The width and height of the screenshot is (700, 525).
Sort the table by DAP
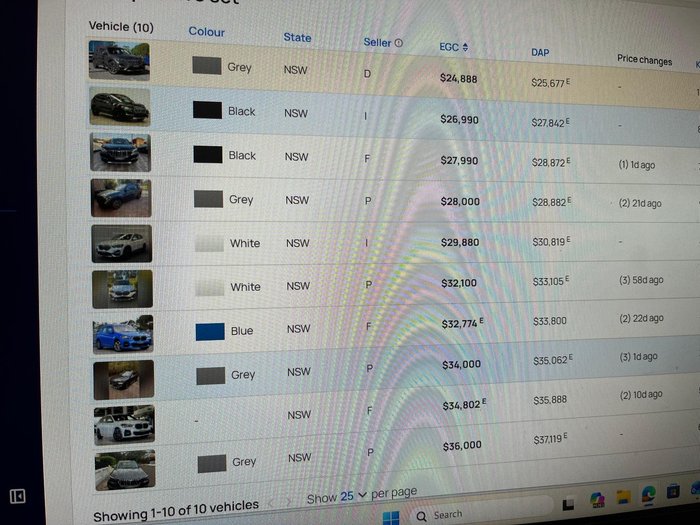(540, 52)
